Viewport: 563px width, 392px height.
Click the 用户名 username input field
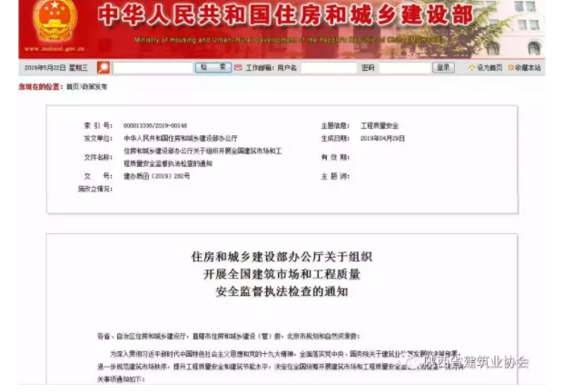pyautogui.click(x=329, y=68)
